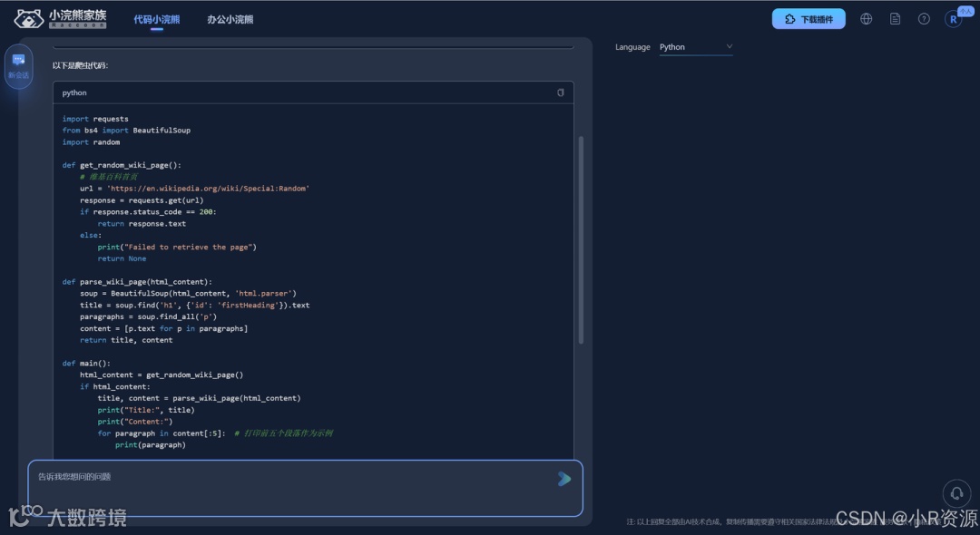Image resolution: width=980 pixels, height=535 pixels.
Task: Click the comment '# 维基百科首页'
Action: [x=109, y=177]
